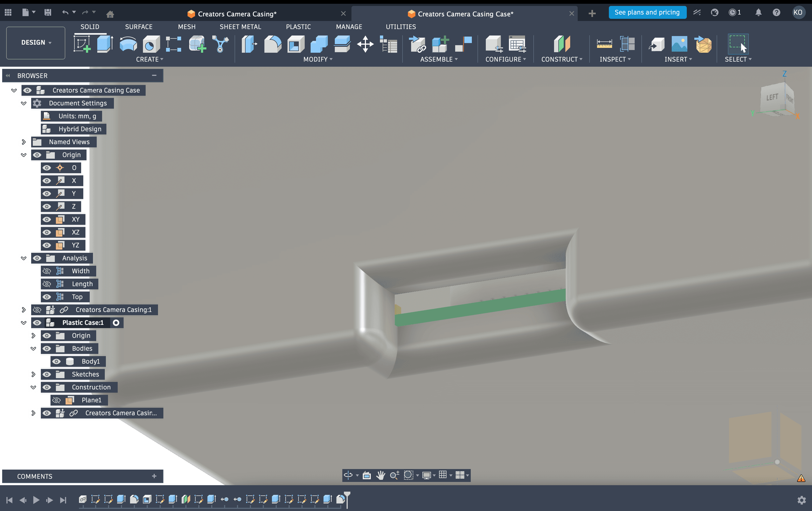
Task: Click the Insert Canvas image icon
Action: tap(680, 44)
